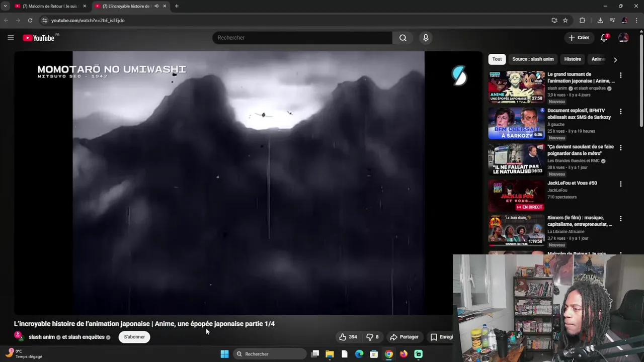
Task: Select the 'Source : slash anim' chip
Action: coord(533,59)
